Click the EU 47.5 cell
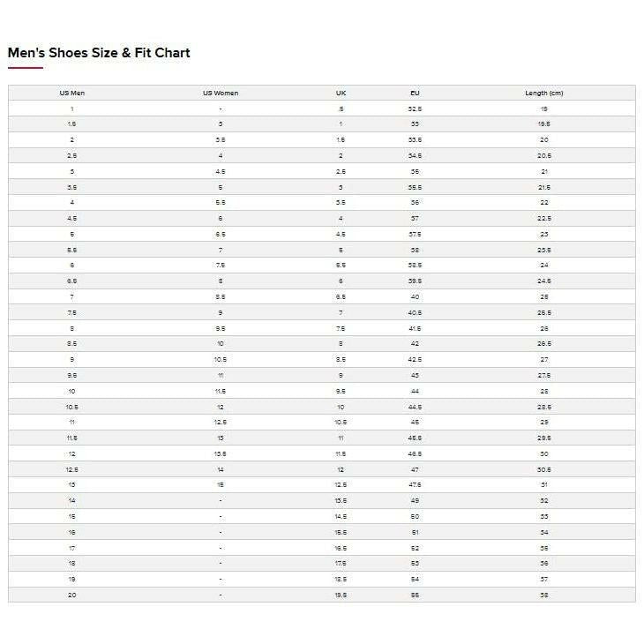This screenshot has height=644, width=644. pyautogui.click(x=415, y=484)
